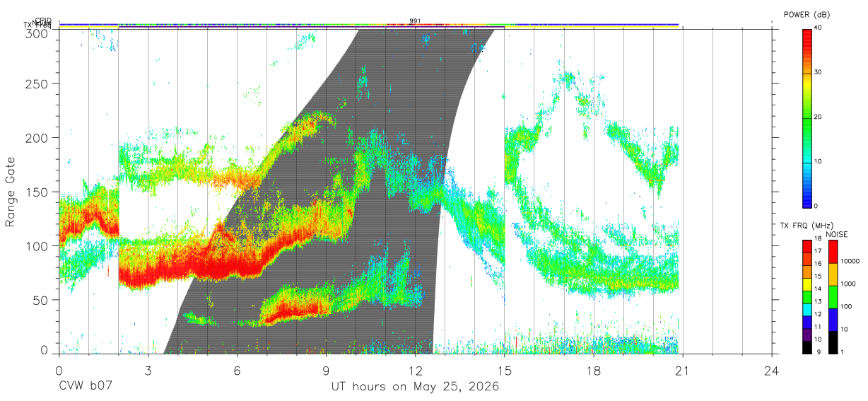Click the Range Gate axis label
868x401 pixels.
[11, 192]
